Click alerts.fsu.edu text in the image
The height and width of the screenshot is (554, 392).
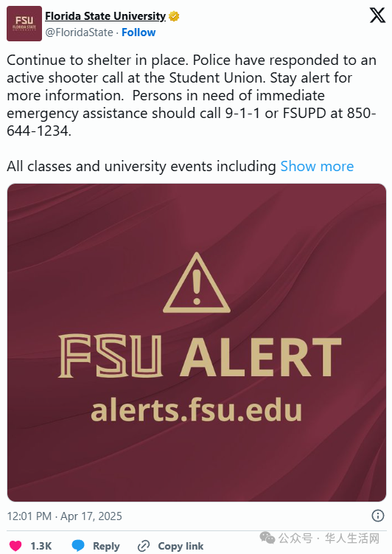(x=197, y=410)
